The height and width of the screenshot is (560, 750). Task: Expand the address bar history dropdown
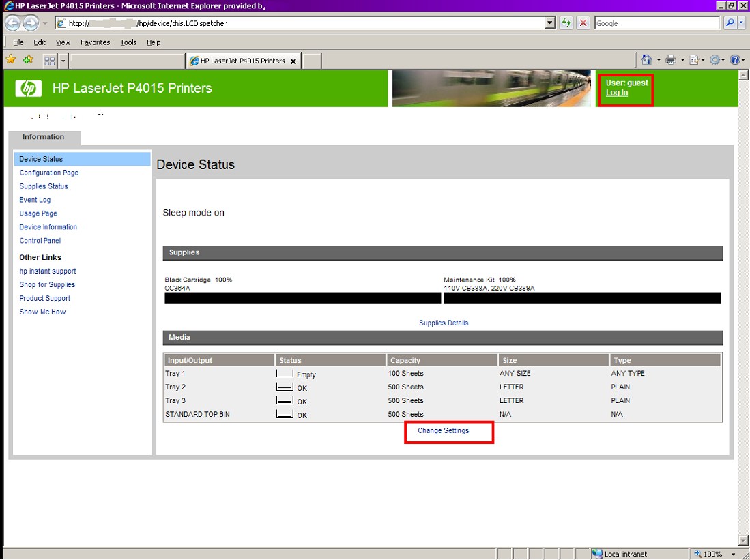coord(550,23)
